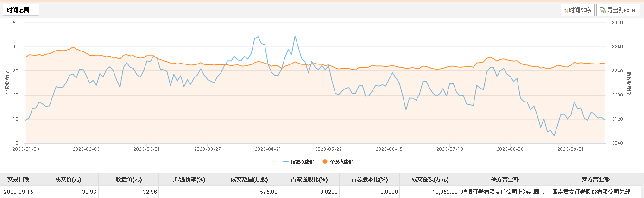644x198 pixels.
Task: Click 占总股本比(%) column header
Action: pyautogui.click(x=369, y=179)
